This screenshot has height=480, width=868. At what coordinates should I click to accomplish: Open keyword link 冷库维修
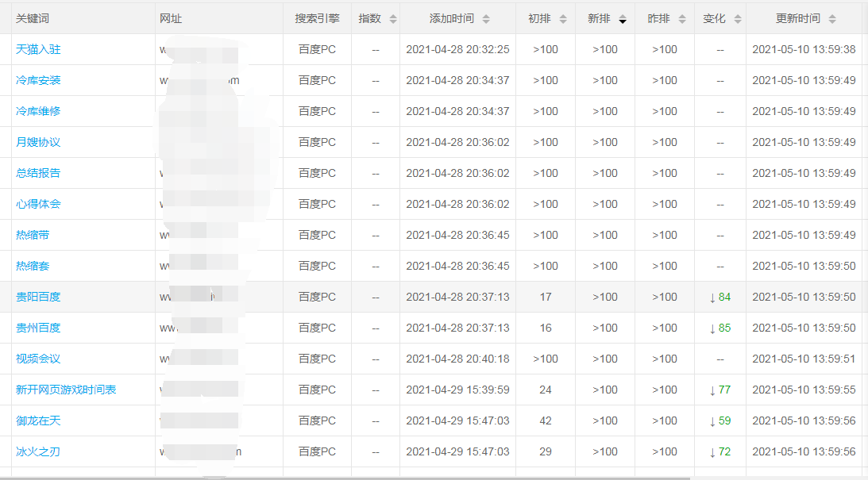point(38,111)
